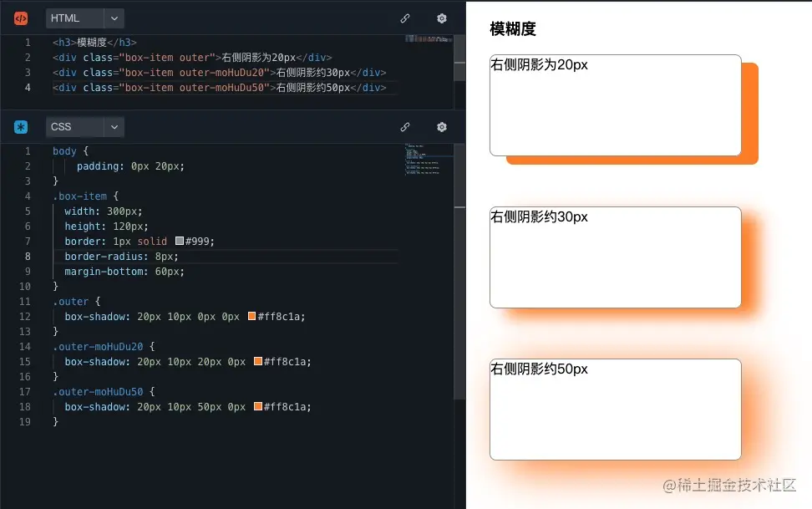Screen dimensions: 812x509
Task: Click the HTML editor minimap
Action: 429,39
